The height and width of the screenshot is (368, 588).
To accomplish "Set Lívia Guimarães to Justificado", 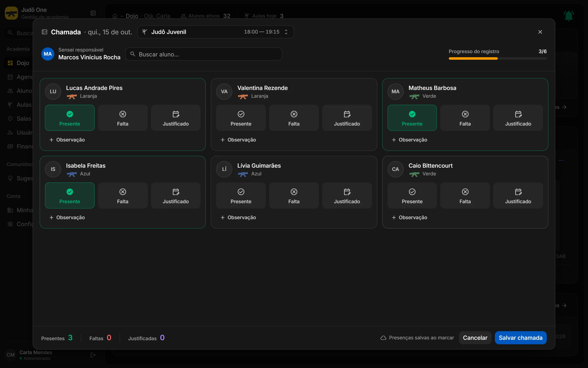I will coord(347,195).
